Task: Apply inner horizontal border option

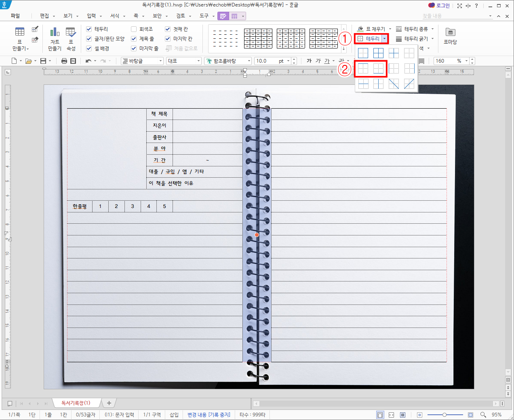Action: (x=363, y=84)
